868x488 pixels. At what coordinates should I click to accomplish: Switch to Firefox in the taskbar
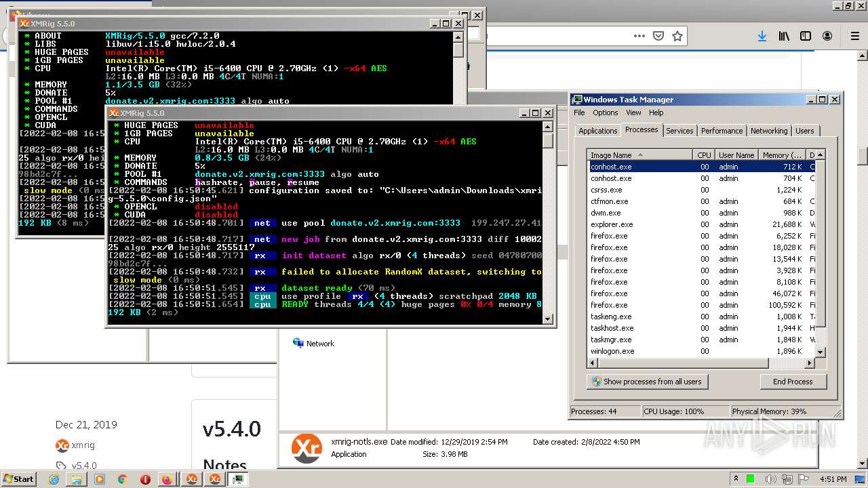point(167,479)
